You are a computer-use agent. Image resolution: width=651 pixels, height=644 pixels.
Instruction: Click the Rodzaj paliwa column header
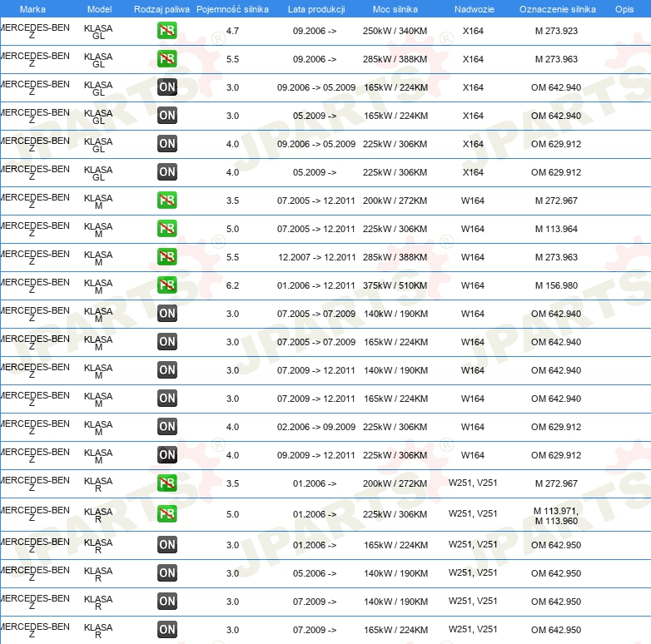(x=162, y=8)
